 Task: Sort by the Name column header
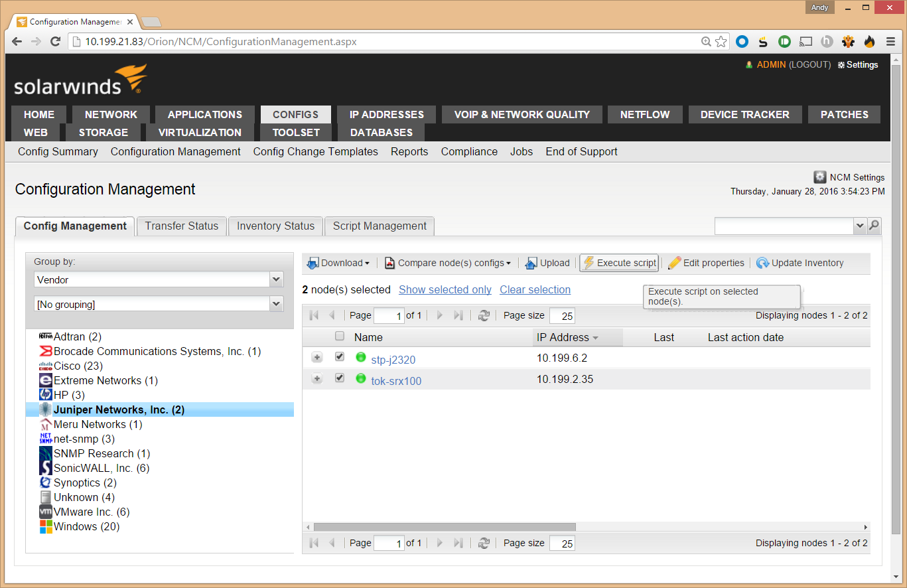(x=368, y=337)
